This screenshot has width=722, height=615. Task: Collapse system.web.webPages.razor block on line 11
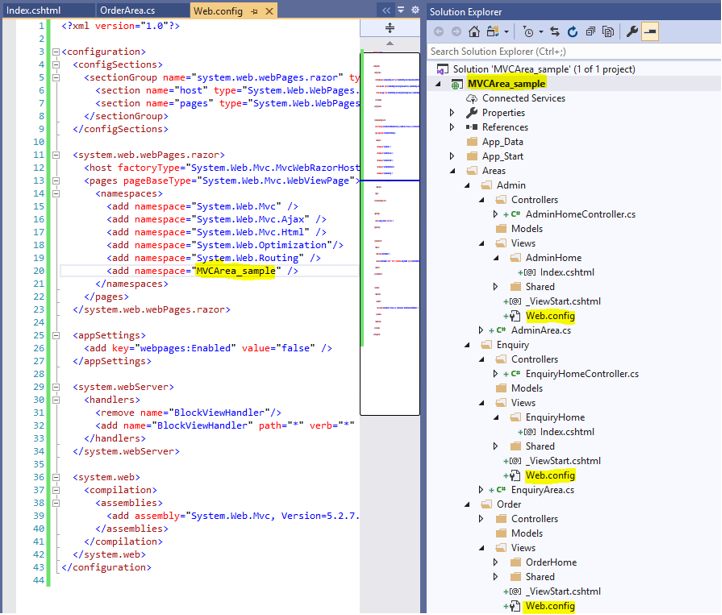click(x=56, y=155)
